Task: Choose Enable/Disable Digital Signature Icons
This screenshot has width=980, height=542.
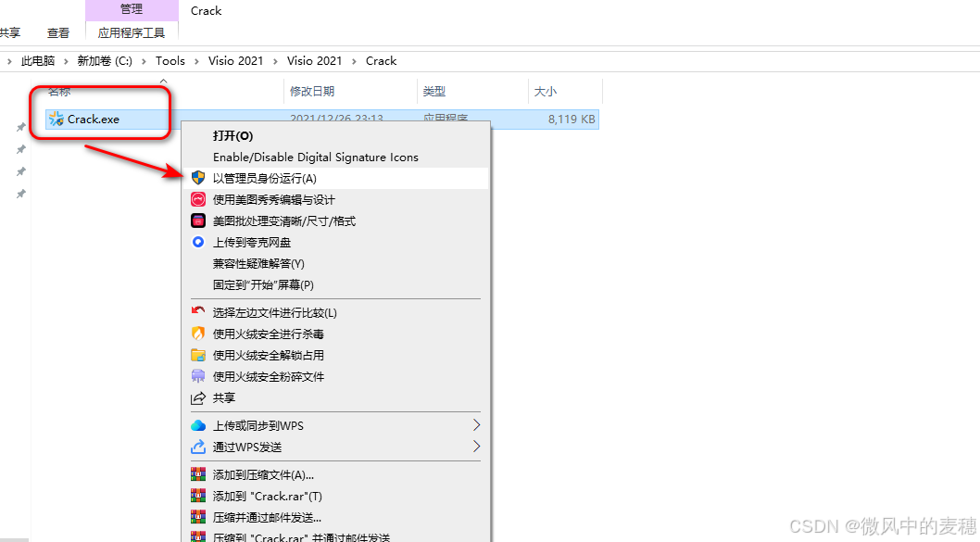Action: tap(316, 157)
